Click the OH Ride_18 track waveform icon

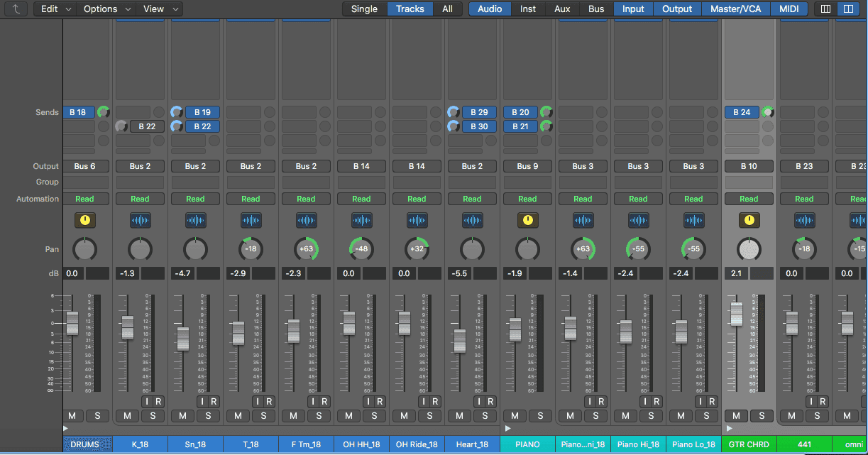coord(417,220)
